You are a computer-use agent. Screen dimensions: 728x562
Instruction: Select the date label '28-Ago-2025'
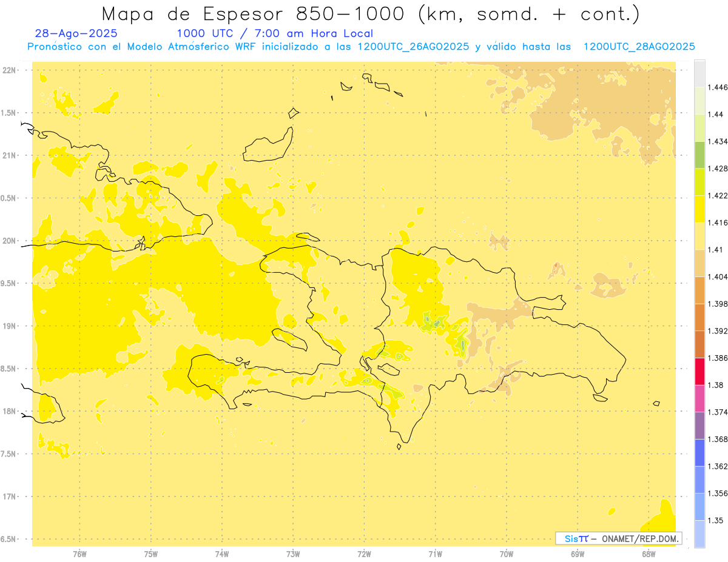(76, 34)
